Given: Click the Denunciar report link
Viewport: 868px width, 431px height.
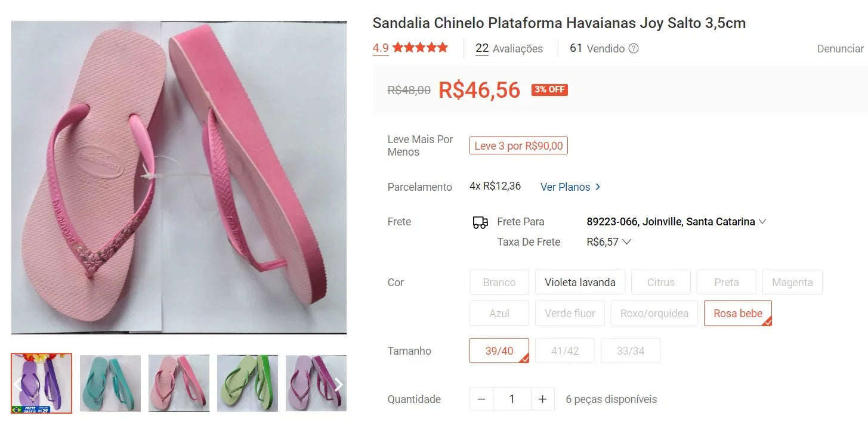Looking at the screenshot, I should [x=840, y=49].
